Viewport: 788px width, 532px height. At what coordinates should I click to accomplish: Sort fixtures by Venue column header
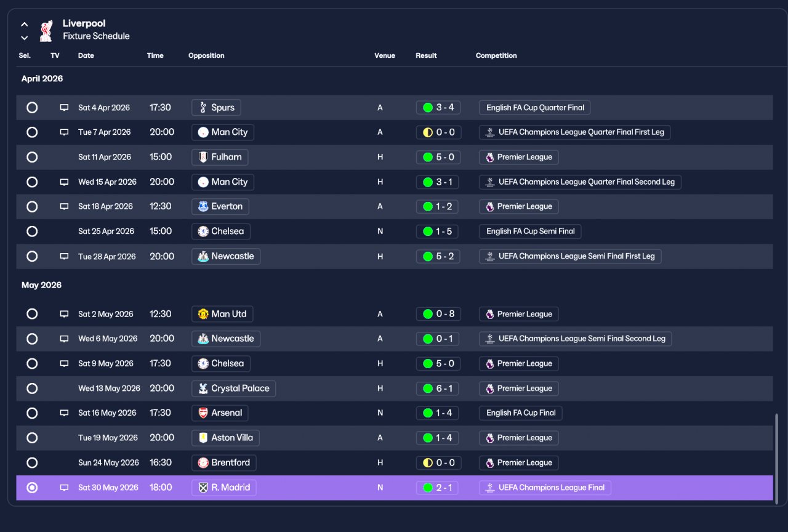coord(385,55)
